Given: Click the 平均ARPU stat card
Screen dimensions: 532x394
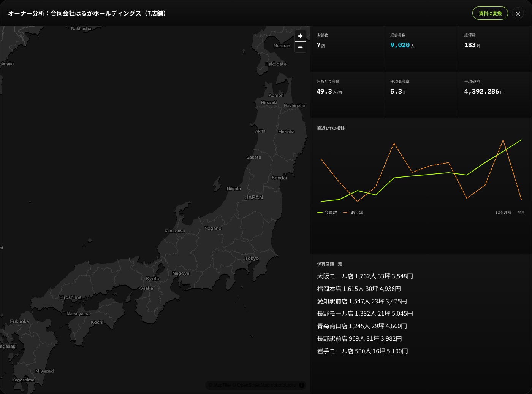Looking at the screenshot, I should pyautogui.click(x=495, y=95).
